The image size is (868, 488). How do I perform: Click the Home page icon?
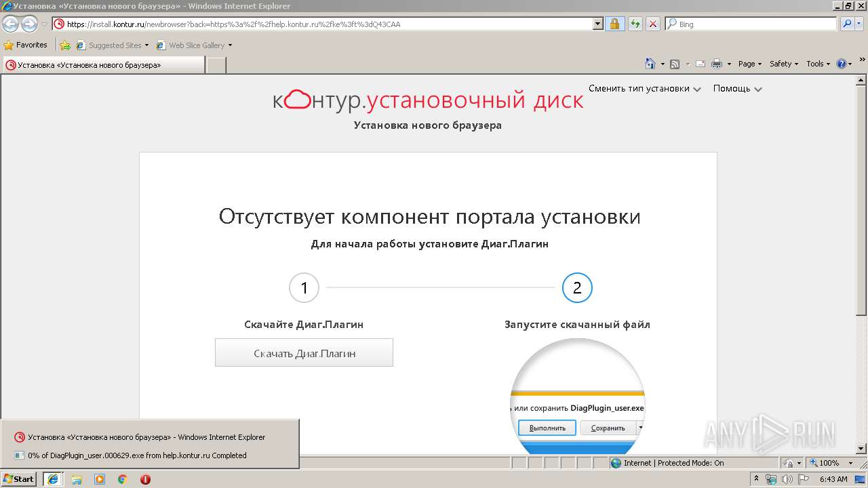coord(650,64)
